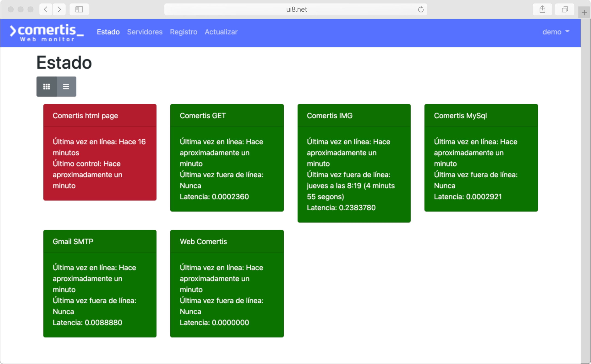The height and width of the screenshot is (364, 591).
Task: Click latency value 0.0002921
Action: [484, 197]
